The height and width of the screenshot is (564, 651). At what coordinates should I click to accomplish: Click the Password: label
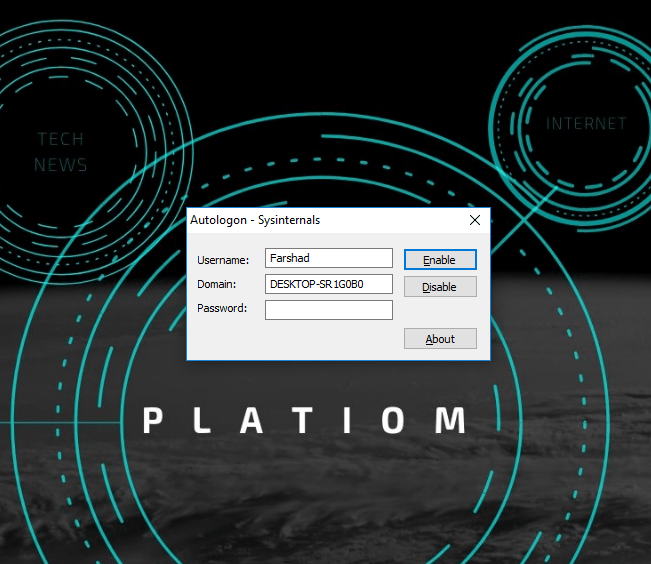[x=222, y=308]
